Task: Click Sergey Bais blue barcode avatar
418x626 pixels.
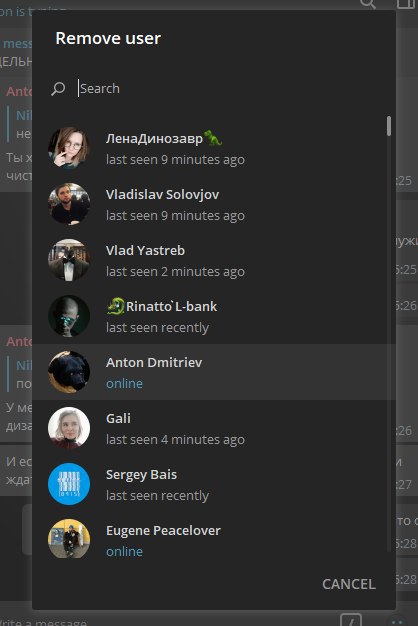Action: (x=69, y=484)
